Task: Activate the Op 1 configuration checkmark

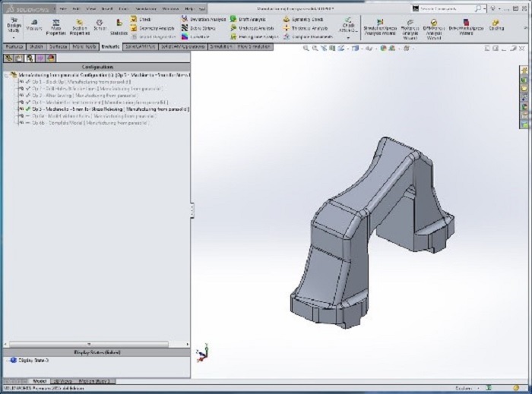Action: [27, 82]
